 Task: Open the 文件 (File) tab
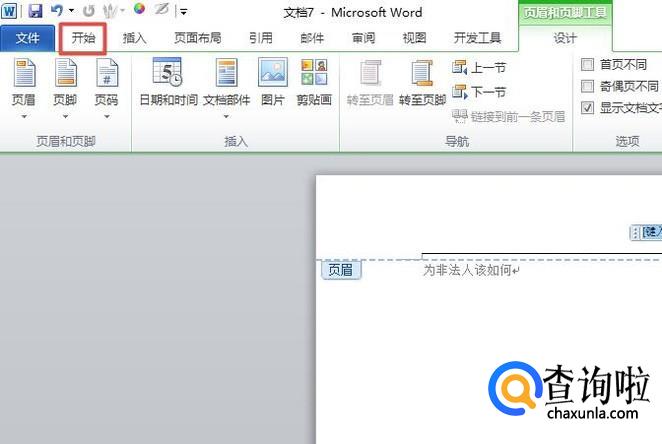(x=27, y=38)
